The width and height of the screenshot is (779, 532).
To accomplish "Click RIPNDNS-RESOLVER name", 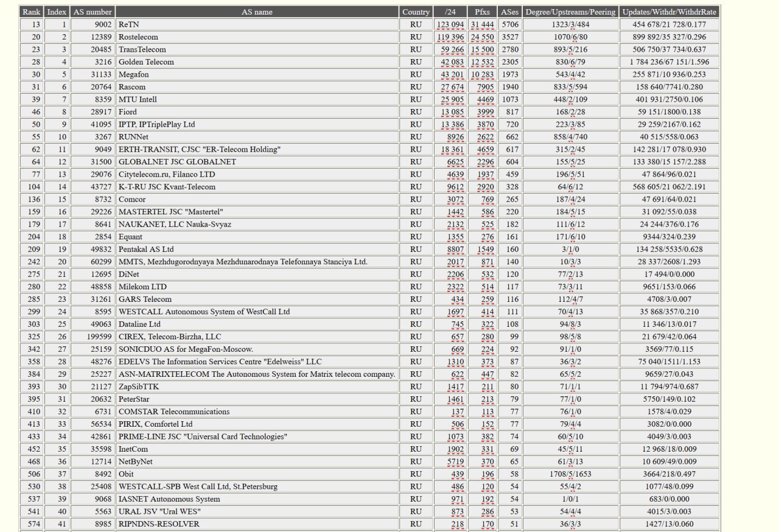I will coord(257,523).
